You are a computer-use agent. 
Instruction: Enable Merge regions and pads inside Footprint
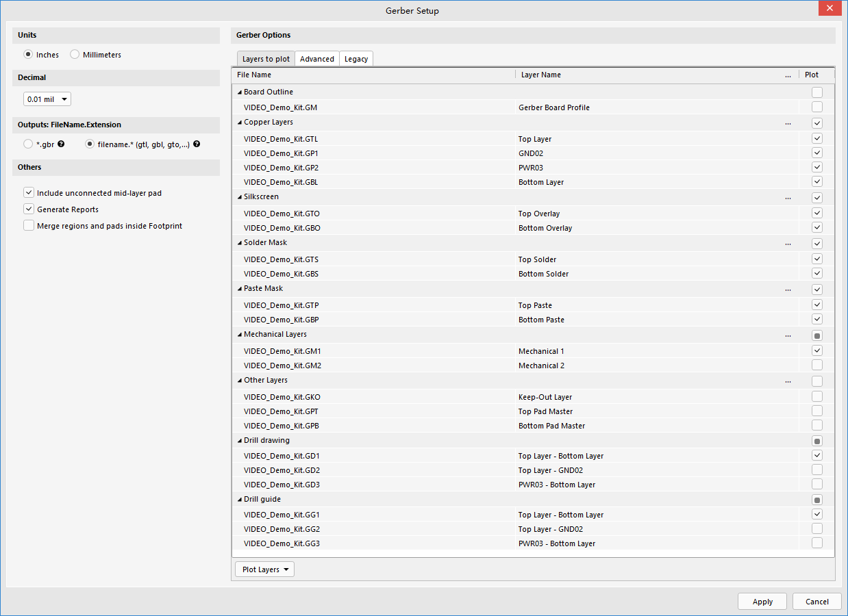(29, 226)
